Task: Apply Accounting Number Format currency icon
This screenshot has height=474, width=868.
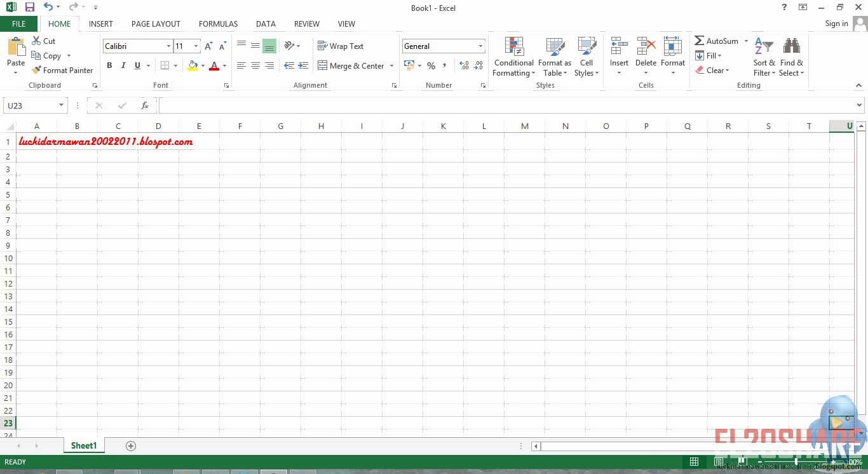Action: [x=409, y=65]
